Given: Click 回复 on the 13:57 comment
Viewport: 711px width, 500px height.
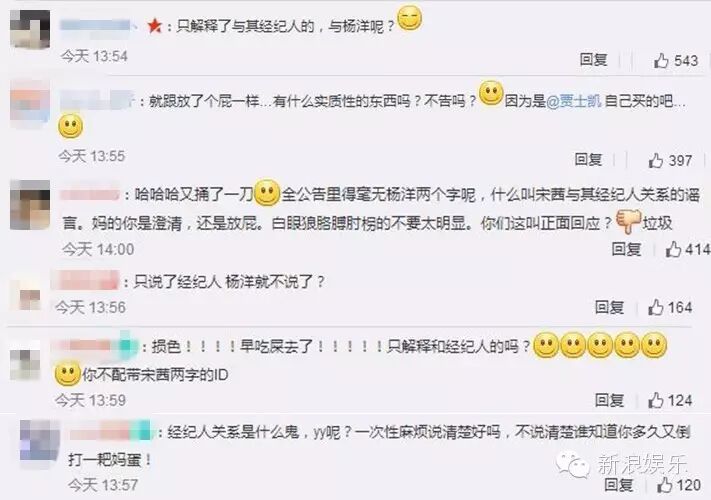Looking at the screenshot, I should (x=618, y=485).
